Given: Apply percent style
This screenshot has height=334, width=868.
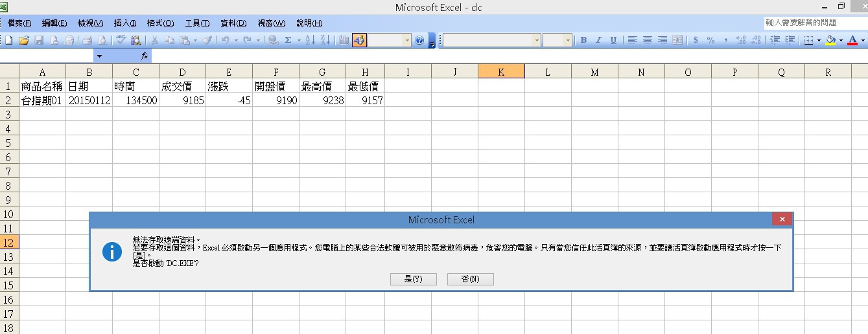Looking at the screenshot, I should tap(710, 40).
